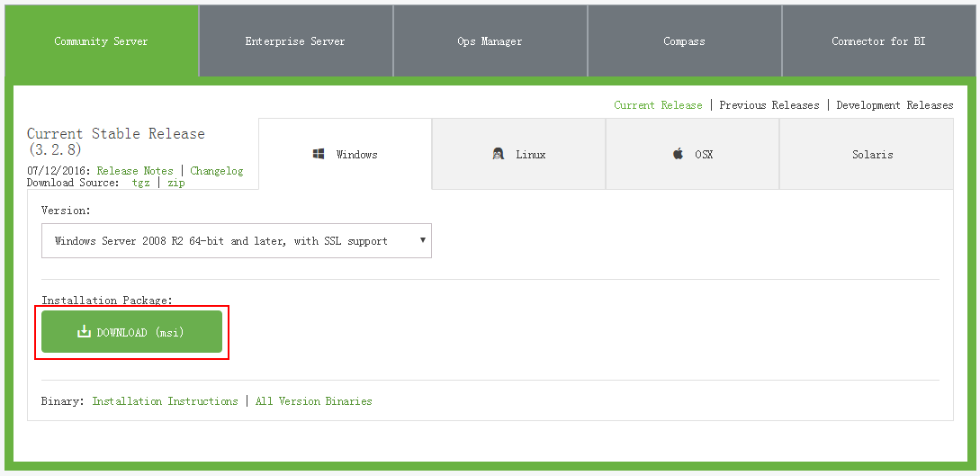The image size is (980, 476).
Task: Open the Installation Instructions link
Action: point(165,401)
